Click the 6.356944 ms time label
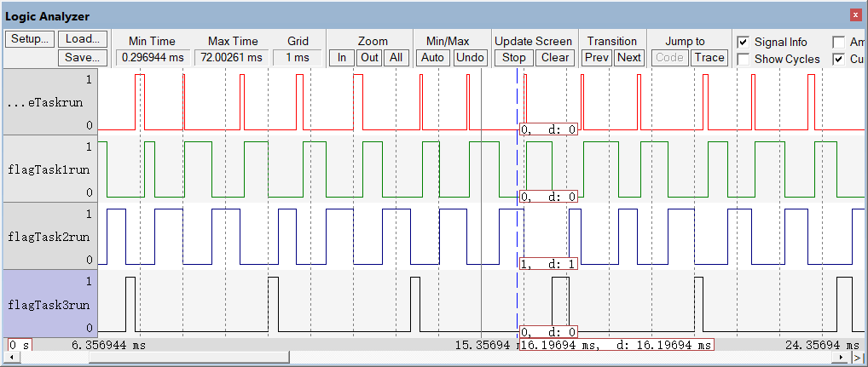The width and height of the screenshot is (868, 367). (109, 345)
